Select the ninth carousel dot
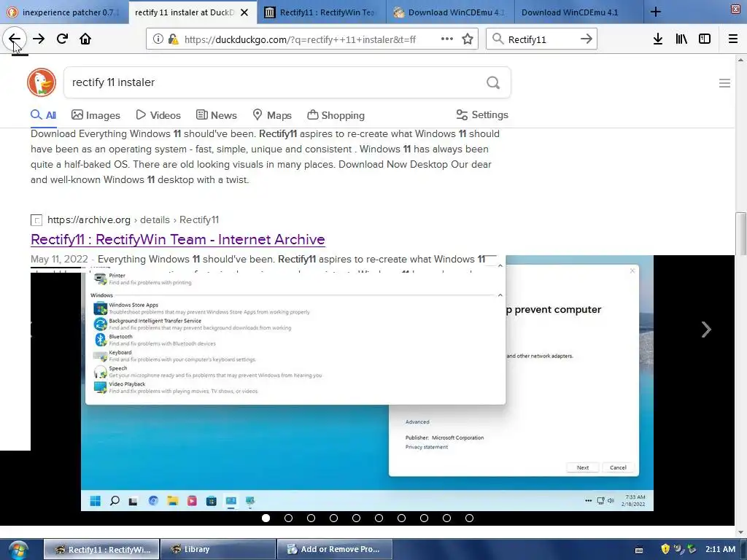This screenshot has width=747, height=560. [x=447, y=518]
